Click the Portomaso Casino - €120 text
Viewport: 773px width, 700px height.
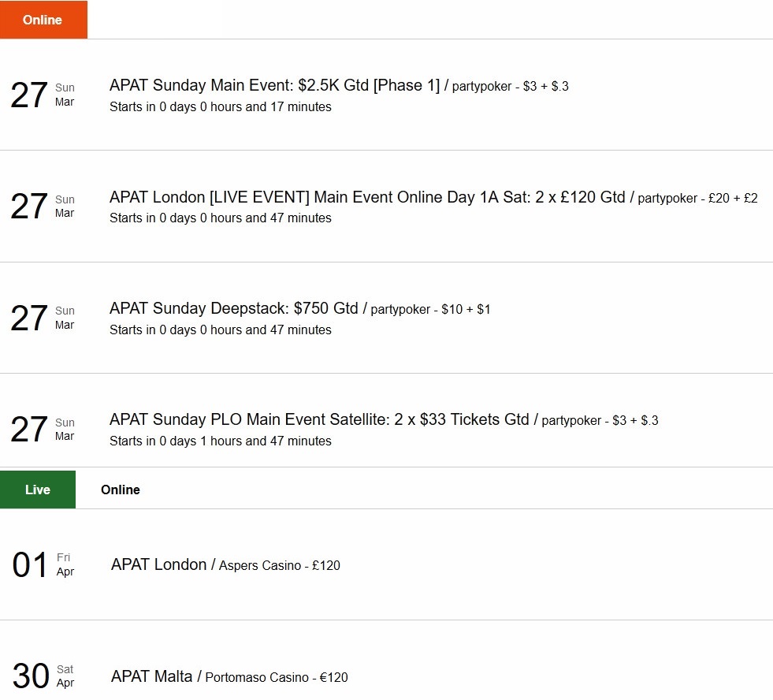click(277, 677)
